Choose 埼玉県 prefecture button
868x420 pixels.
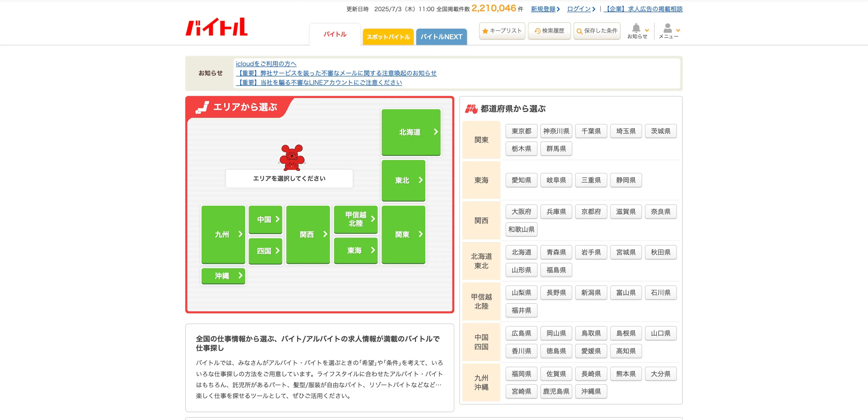[x=626, y=131]
